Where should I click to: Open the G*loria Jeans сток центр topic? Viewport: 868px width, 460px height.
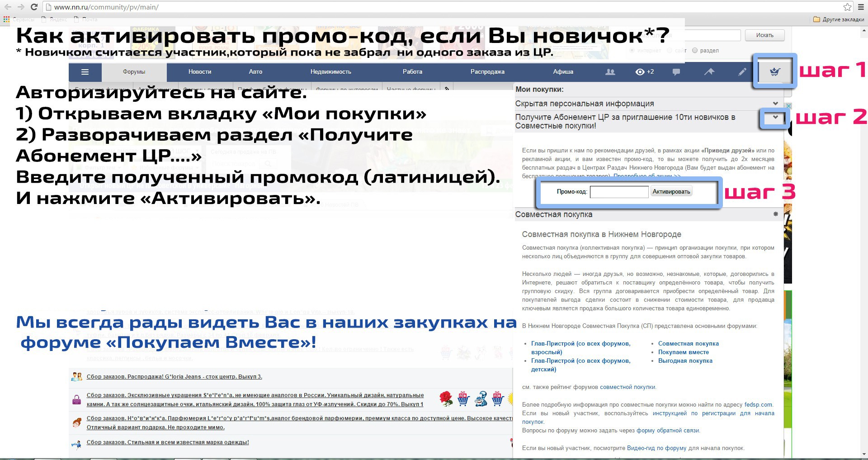[175, 377]
